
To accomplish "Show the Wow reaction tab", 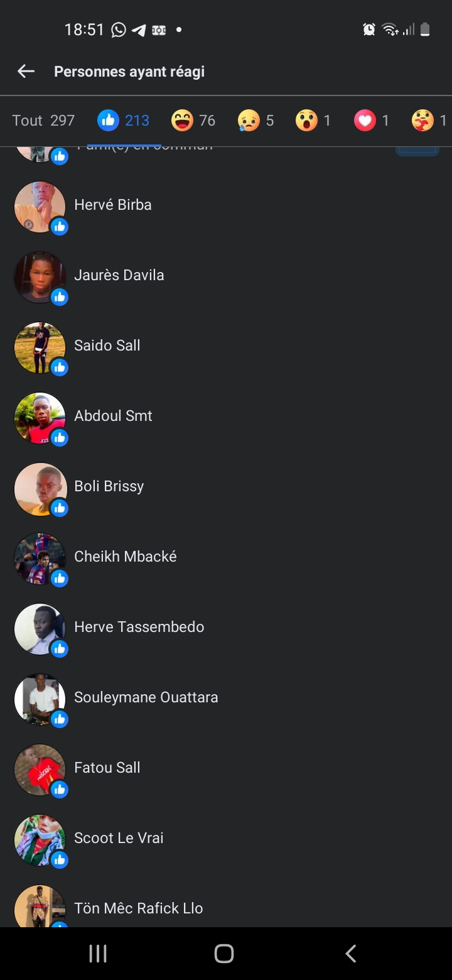I will click(x=313, y=120).
